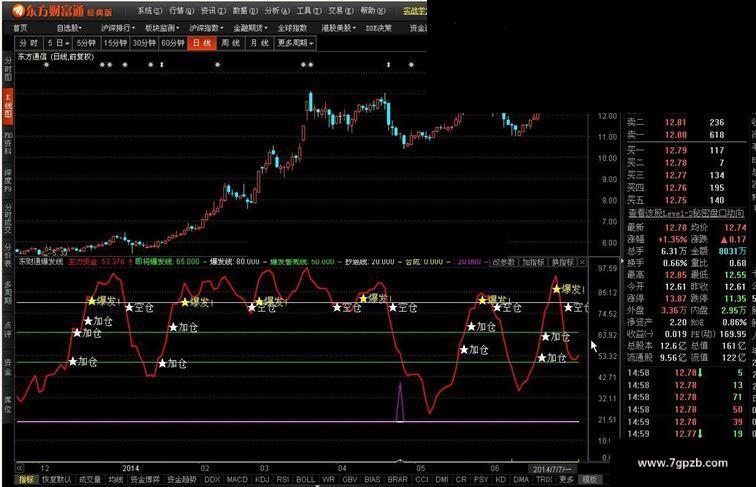Viewport: 756px width, 487px height.
Task: Open 深度F9 sidebar tab
Action: (x=8, y=180)
